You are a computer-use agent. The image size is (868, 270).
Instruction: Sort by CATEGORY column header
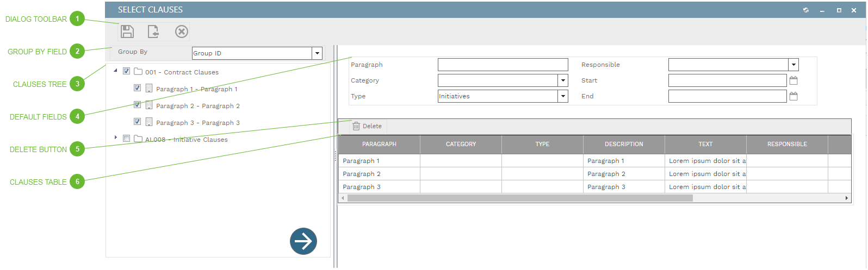(x=461, y=145)
